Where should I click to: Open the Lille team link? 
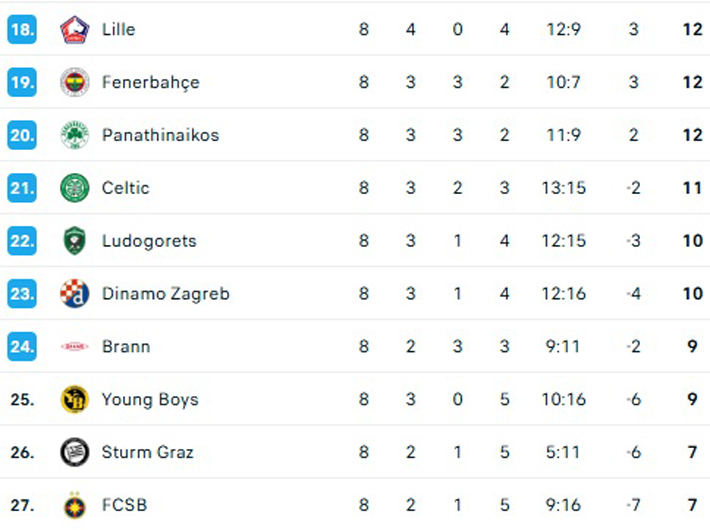click(x=118, y=29)
